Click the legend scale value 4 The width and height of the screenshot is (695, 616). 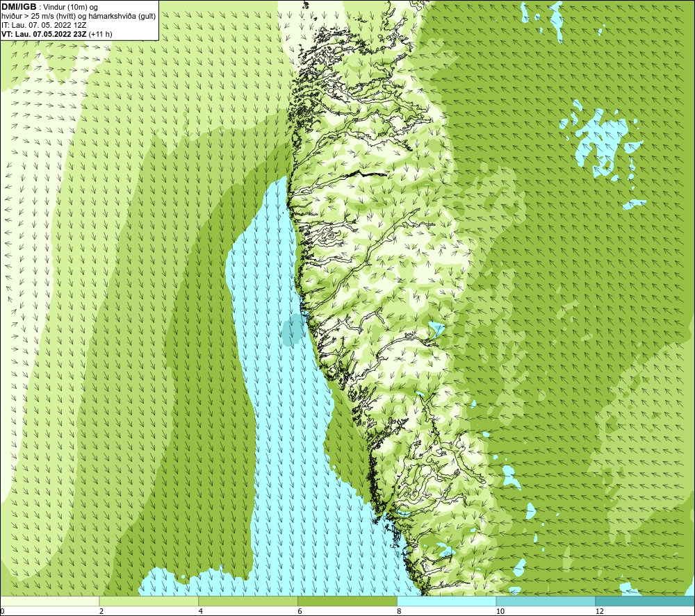coord(201,611)
